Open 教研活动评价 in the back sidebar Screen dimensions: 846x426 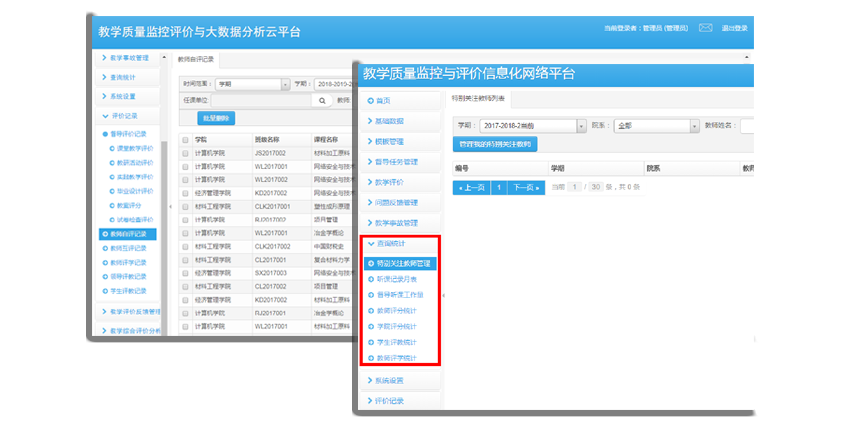[x=132, y=163]
